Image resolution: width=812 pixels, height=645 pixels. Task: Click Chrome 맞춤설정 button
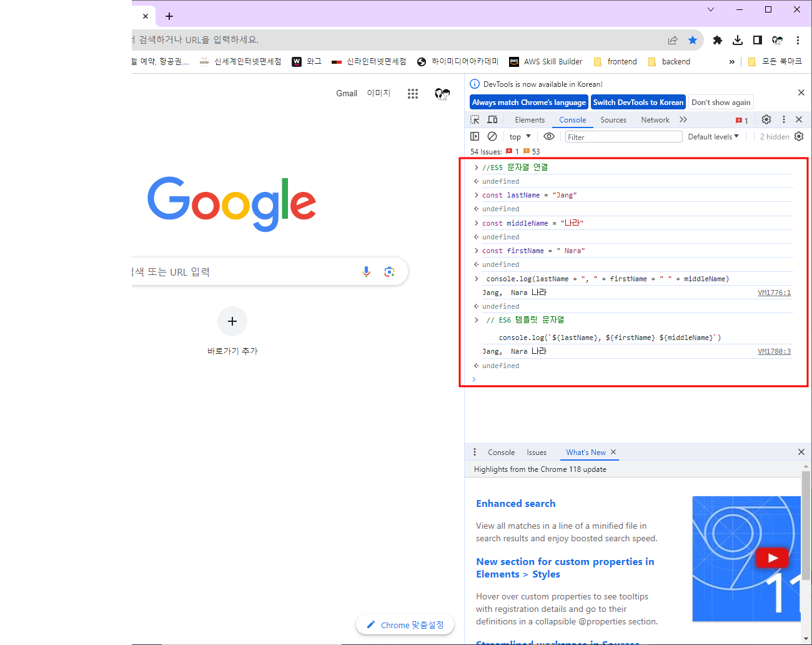[x=405, y=625]
